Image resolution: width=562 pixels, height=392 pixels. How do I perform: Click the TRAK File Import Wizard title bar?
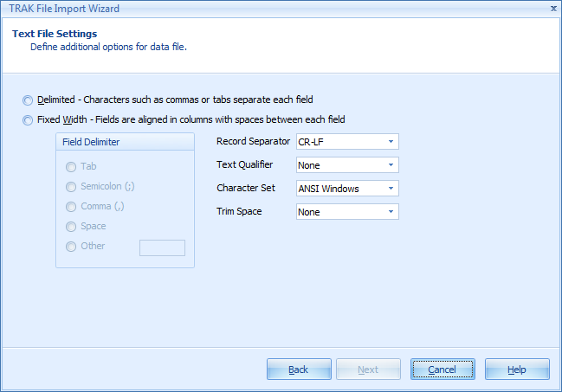click(x=260, y=8)
